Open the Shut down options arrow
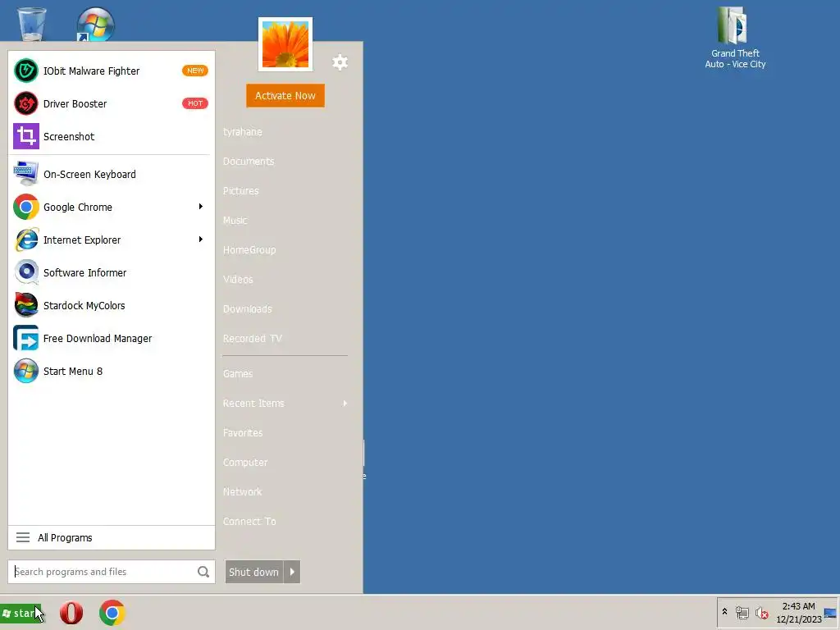Screen dimensions: 840x630 click(x=292, y=572)
